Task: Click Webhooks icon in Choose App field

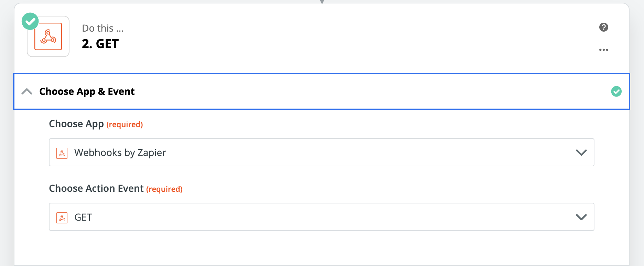Action: coord(62,153)
